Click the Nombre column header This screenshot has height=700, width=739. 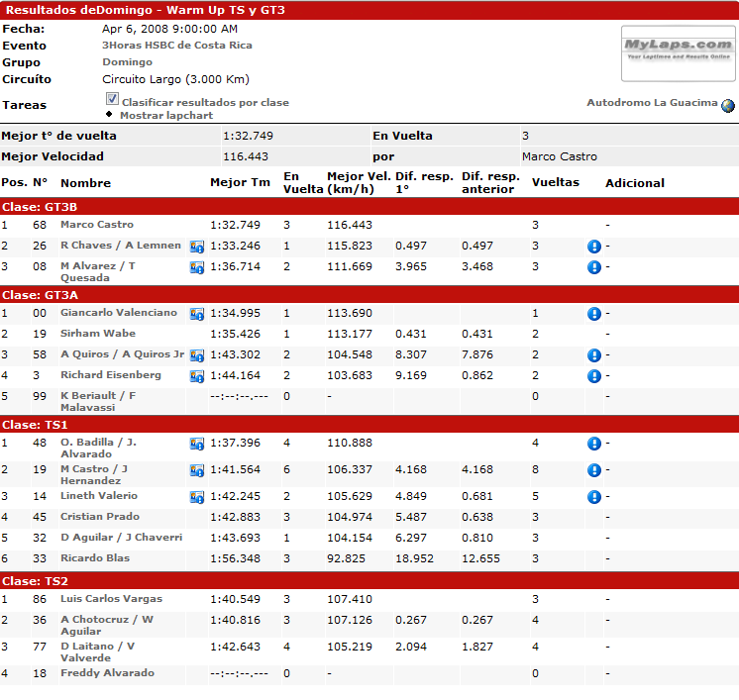pyautogui.click(x=86, y=183)
